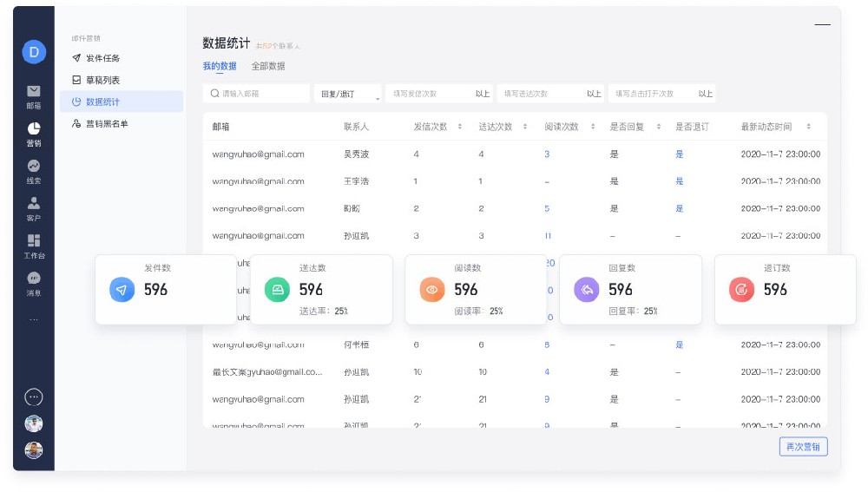This screenshot has width=868, height=492.
Task: Sort table by 发信次数 column arrows
Action: tap(460, 127)
